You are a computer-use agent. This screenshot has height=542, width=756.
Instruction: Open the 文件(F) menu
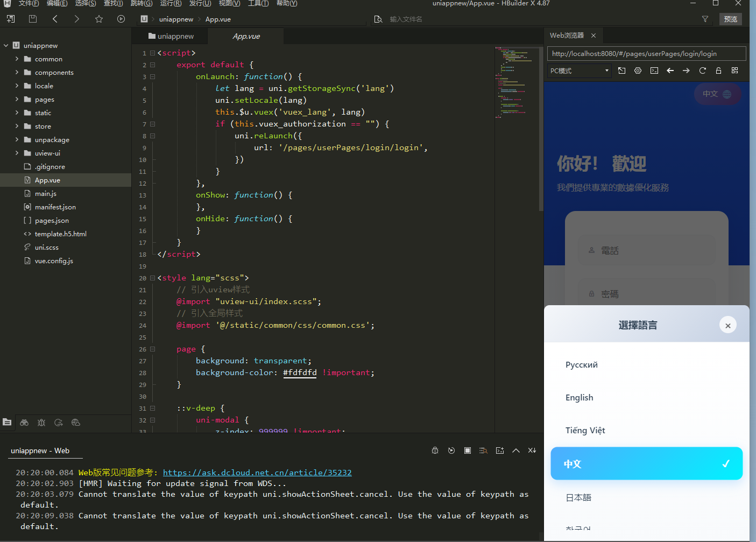coord(29,3)
